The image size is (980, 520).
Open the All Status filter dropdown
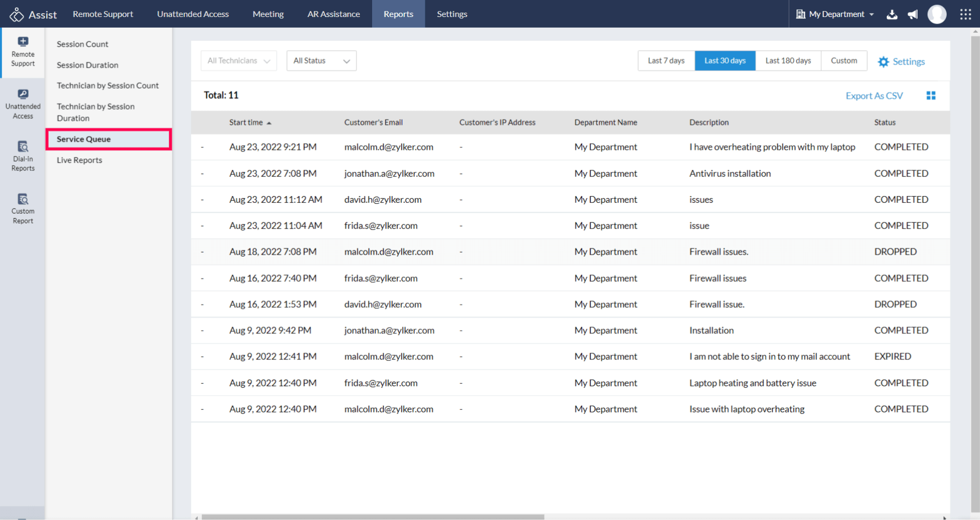pos(321,61)
